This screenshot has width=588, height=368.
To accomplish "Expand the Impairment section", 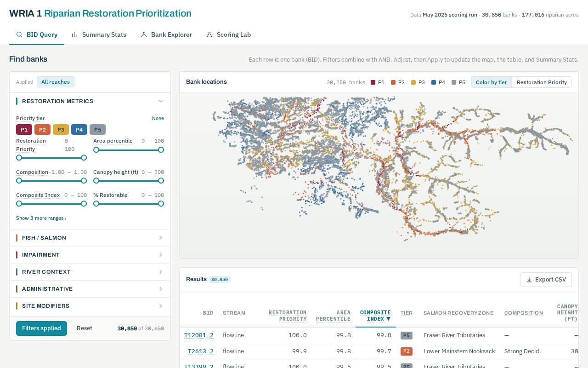I will (90, 255).
